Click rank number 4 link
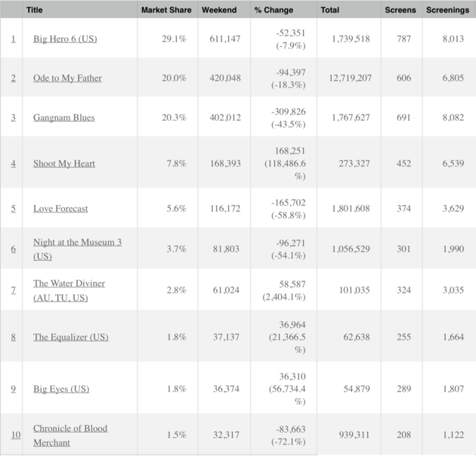The width and height of the screenshot is (476, 456). pos(13,163)
